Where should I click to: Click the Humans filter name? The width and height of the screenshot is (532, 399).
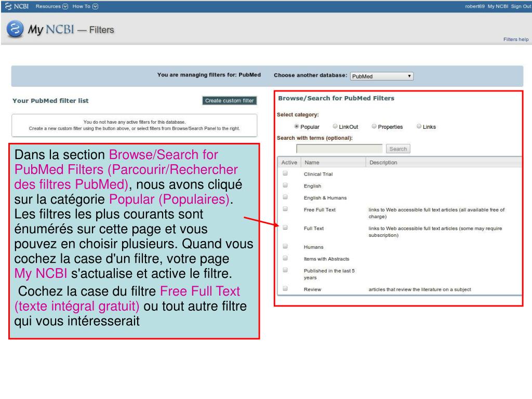(x=313, y=247)
